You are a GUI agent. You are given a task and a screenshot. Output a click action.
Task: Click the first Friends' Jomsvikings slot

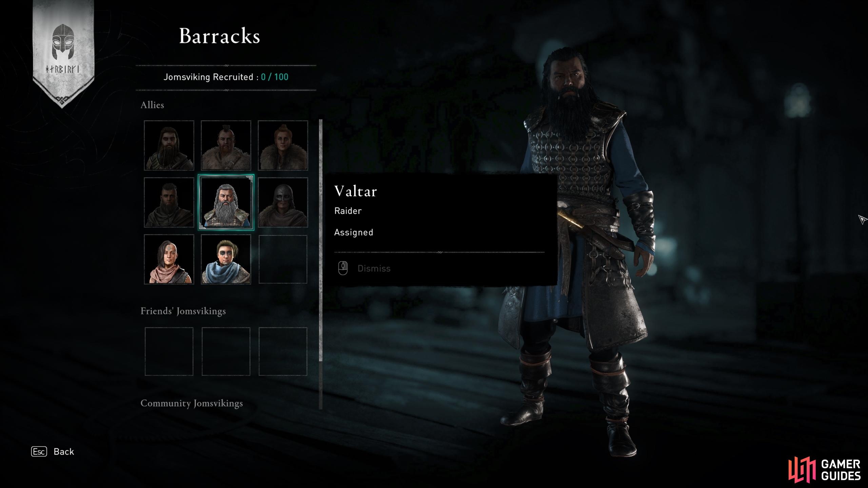(169, 351)
